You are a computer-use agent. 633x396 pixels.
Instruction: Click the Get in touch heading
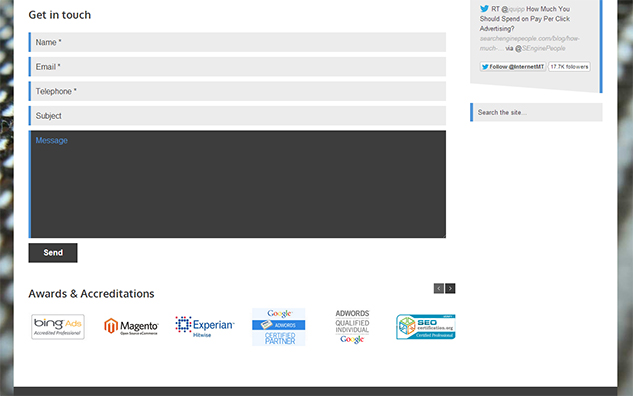tap(60, 15)
